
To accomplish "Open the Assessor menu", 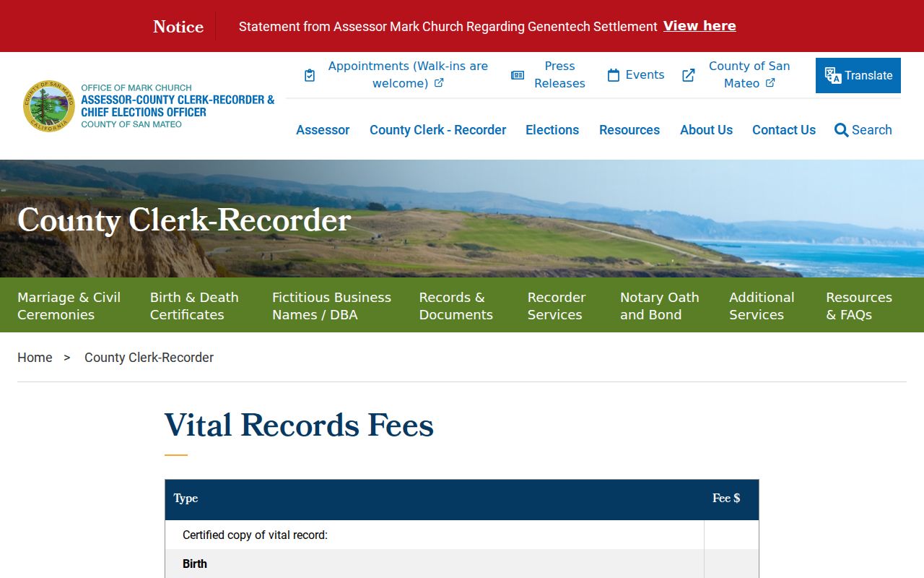I will pyautogui.click(x=323, y=130).
